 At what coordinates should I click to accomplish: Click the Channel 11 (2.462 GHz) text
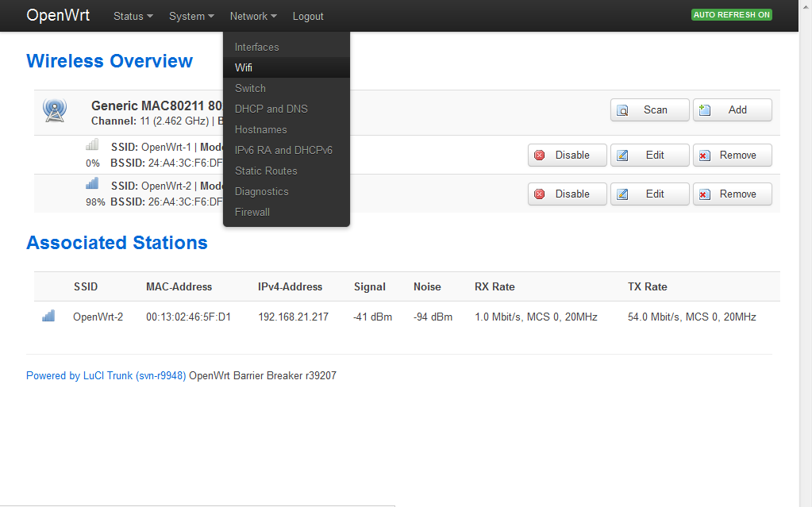coord(150,121)
